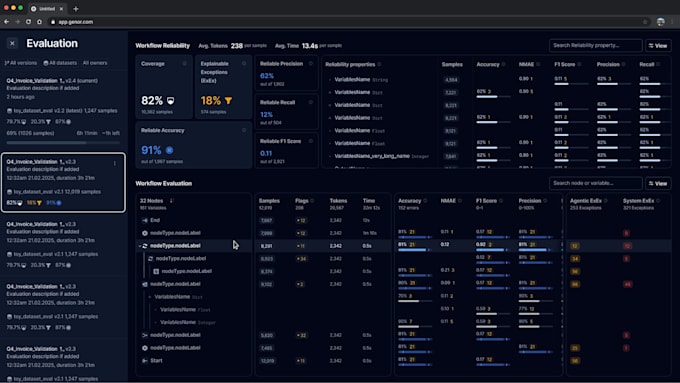This screenshot has height=383, width=680.
Task: Open the All datasets filter
Action: click(60, 63)
